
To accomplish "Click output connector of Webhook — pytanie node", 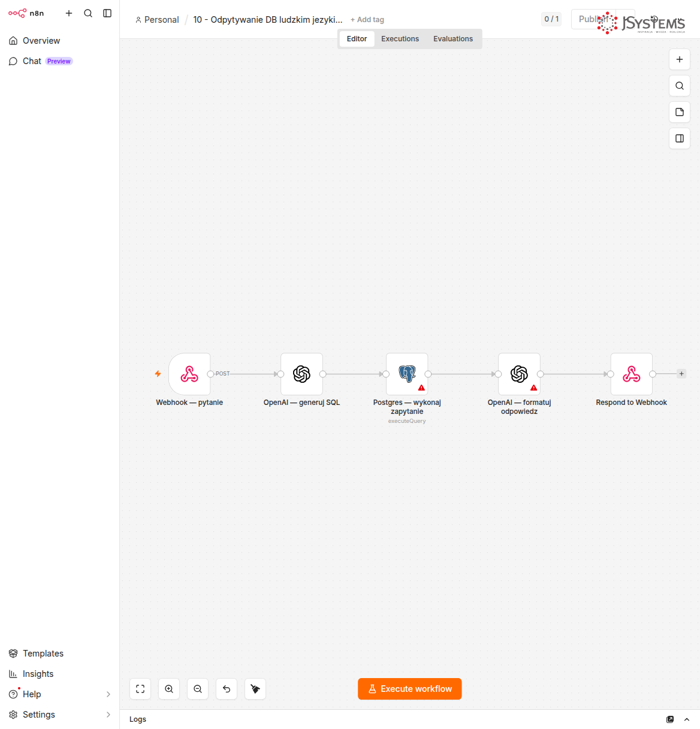I will [210, 374].
